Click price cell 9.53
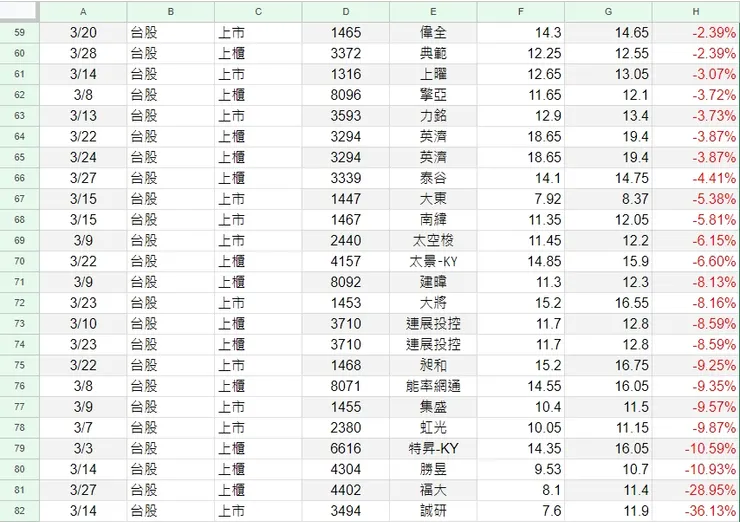This screenshot has height=522, width=740. tap(521, 469)
